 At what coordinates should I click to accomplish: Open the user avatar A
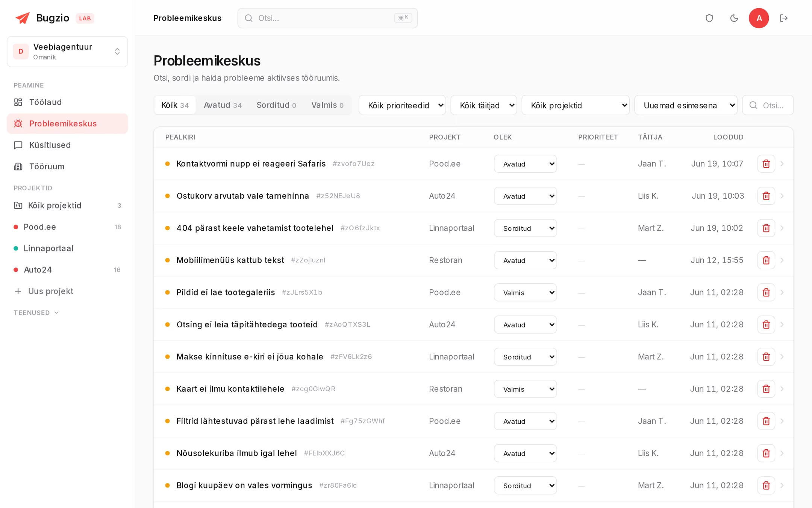759,18
